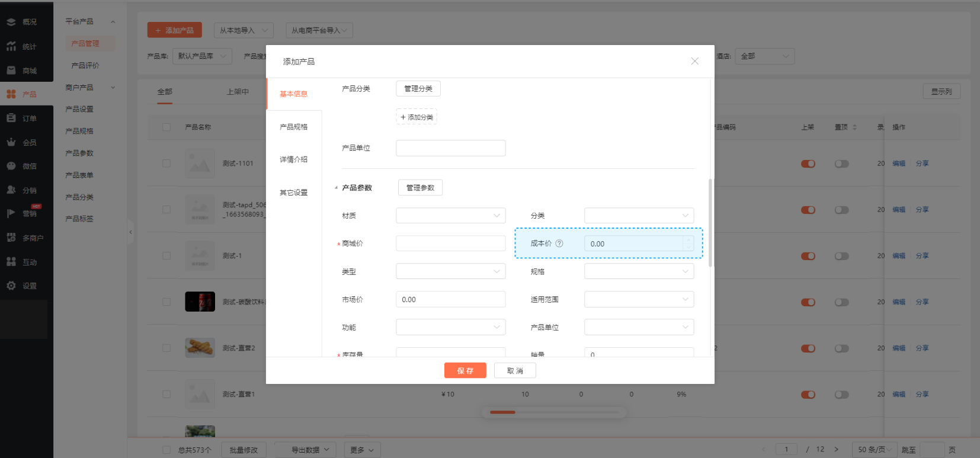Open the 分类 parameter dropdown
980x458 pixels.
point(639,216)
